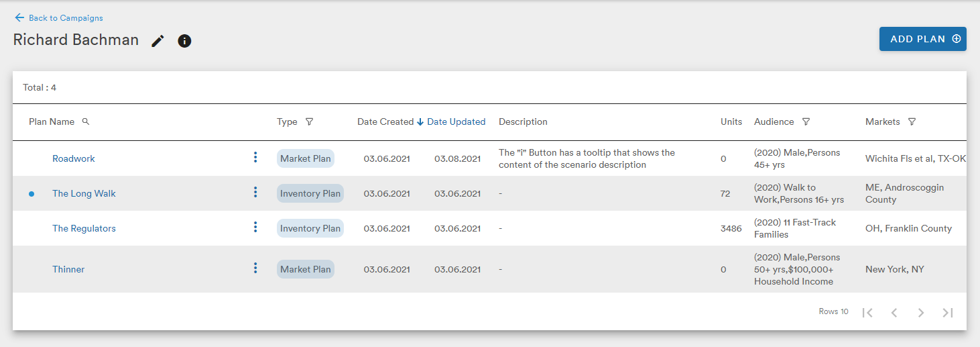Click the Market Plan chip in the Thinner row
Image resolution: width=980 pixels, height=347 pixels.
tap(306, 269)
